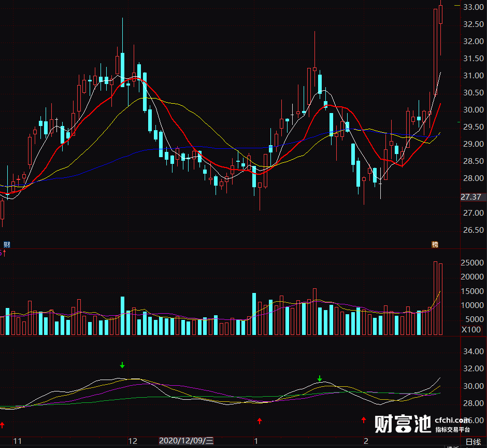Select the 2020/12/09/三 date label

187,441
